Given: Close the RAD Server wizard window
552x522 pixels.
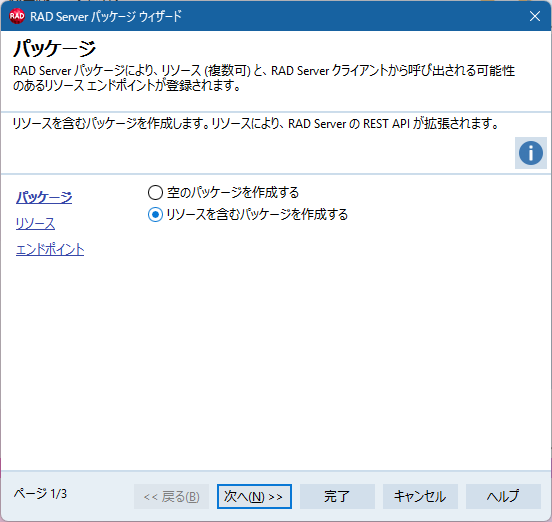Looking at the screenshot, I should [535, 16].
